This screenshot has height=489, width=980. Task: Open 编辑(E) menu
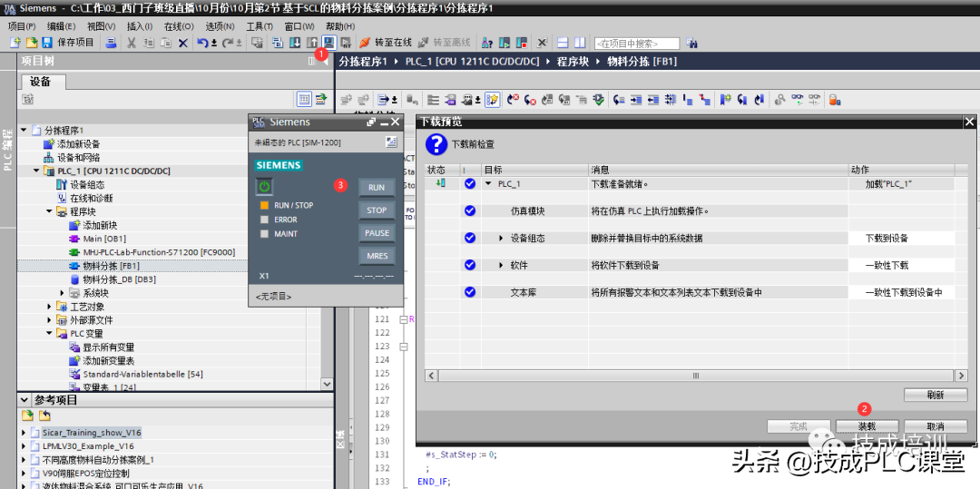[x=61, y=26]
